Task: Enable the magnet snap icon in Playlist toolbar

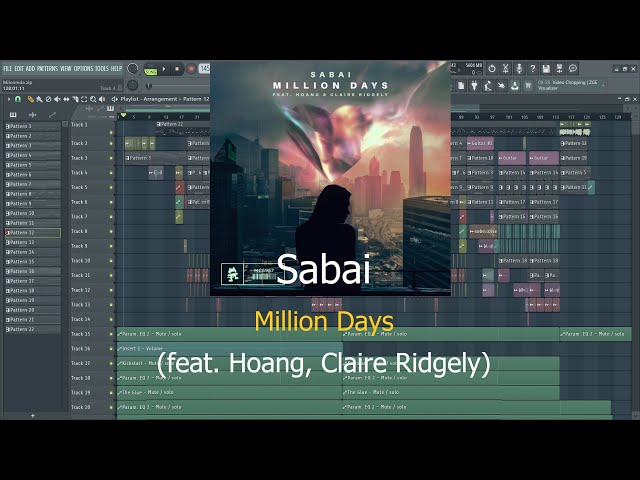Action: tap(18, 99)
